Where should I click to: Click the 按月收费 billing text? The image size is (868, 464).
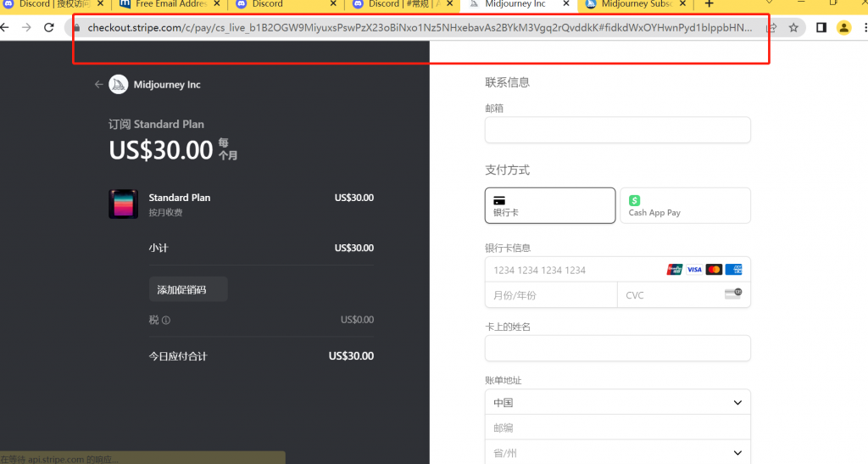[165, 213]
